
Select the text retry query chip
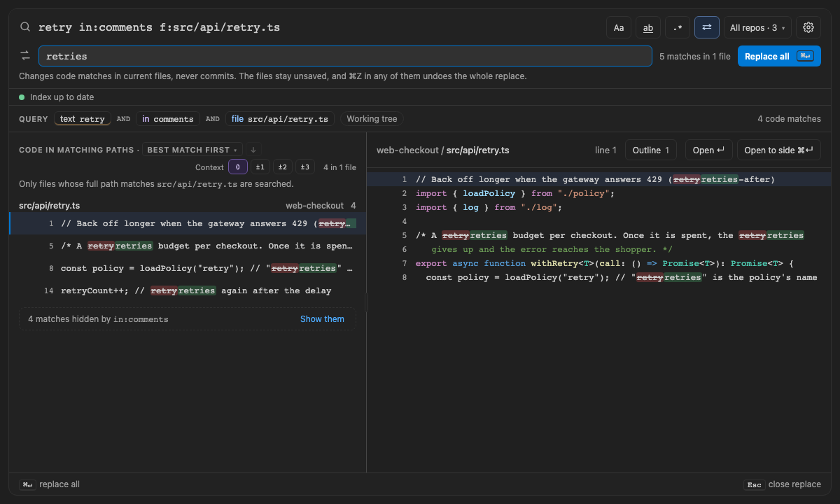point(83,119)
